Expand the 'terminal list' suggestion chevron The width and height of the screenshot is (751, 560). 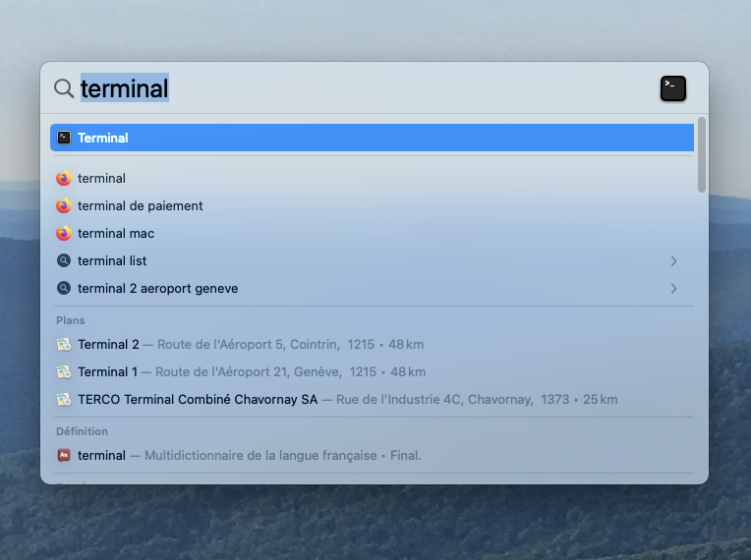pyautogui.click(x=673, y=261)
